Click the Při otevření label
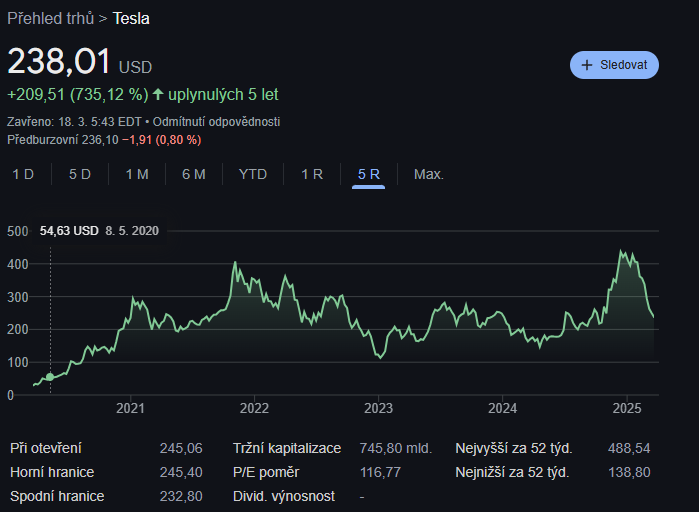 [x=45, y=448]
